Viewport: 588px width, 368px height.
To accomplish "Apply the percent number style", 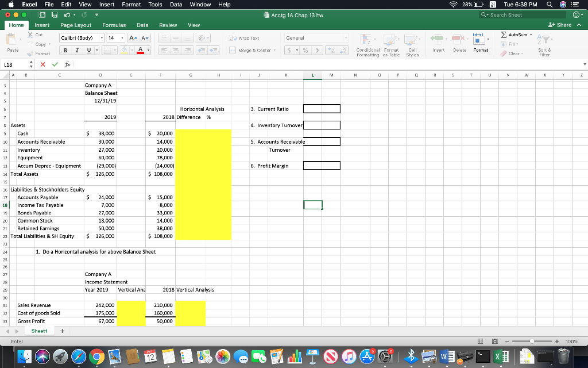I will click(x=305, y=51).
